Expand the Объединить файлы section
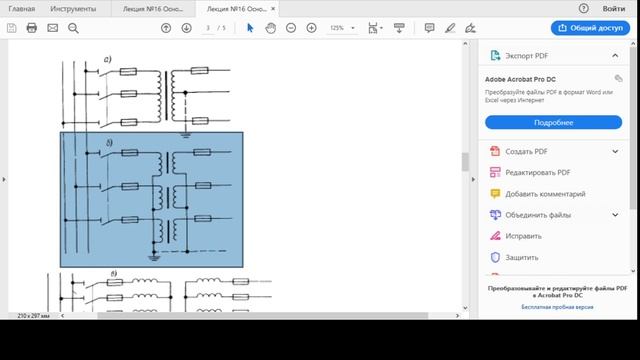Image resolution: width=640 pixels, height=360 pixels. click(x=615, y=215)
